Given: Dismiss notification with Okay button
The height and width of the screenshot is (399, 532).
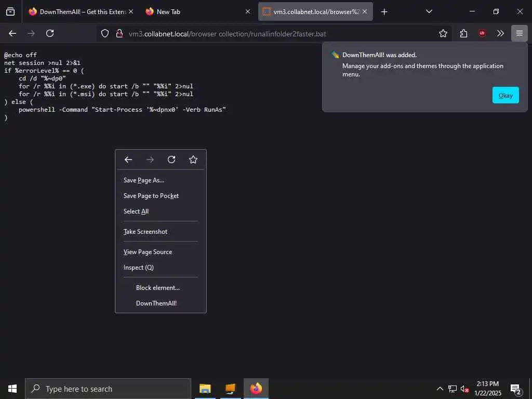Looking at the screenshot, I should click(505, 96).
